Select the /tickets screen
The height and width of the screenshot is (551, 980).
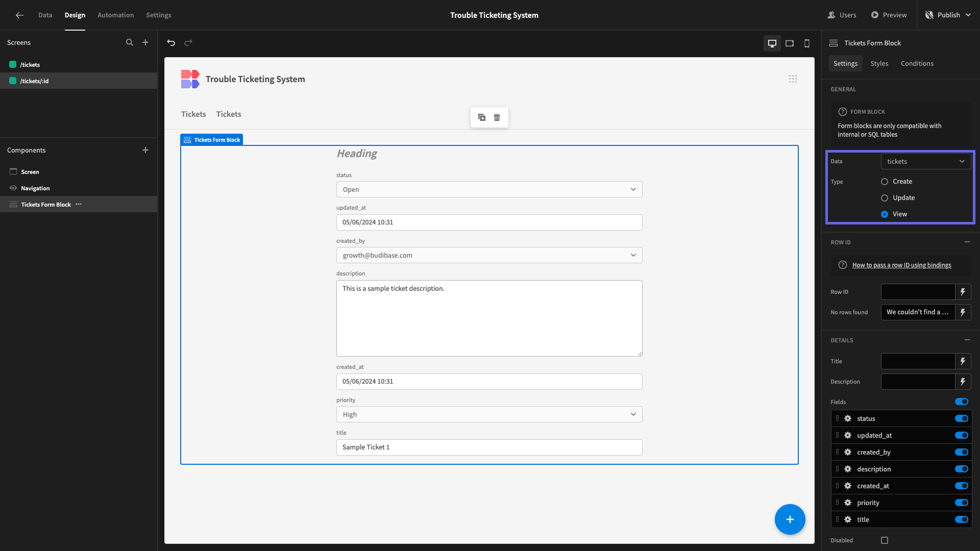pos(79,64)
